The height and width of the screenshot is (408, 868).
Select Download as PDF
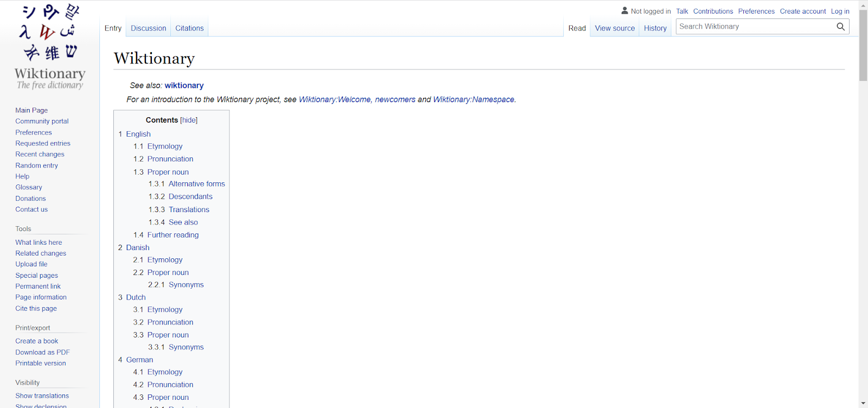coord(42,352)
